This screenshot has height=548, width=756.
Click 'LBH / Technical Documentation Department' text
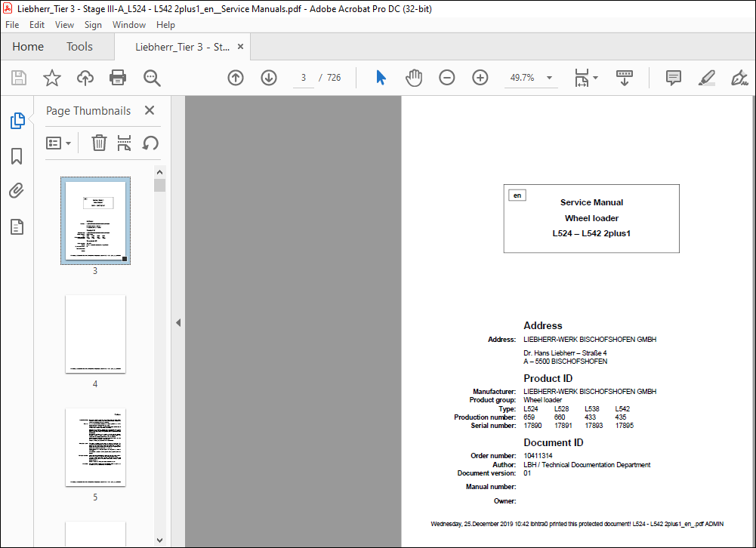click(587, 465)
